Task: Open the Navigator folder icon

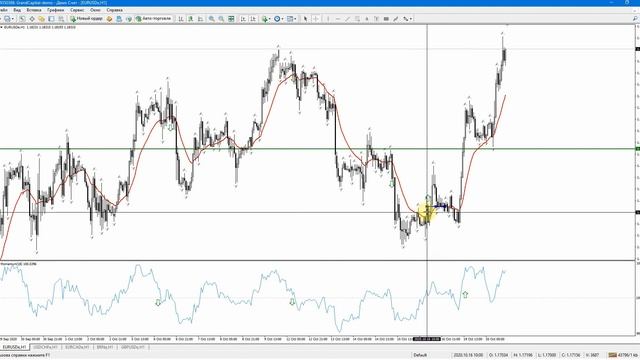Action: point(42,19)
